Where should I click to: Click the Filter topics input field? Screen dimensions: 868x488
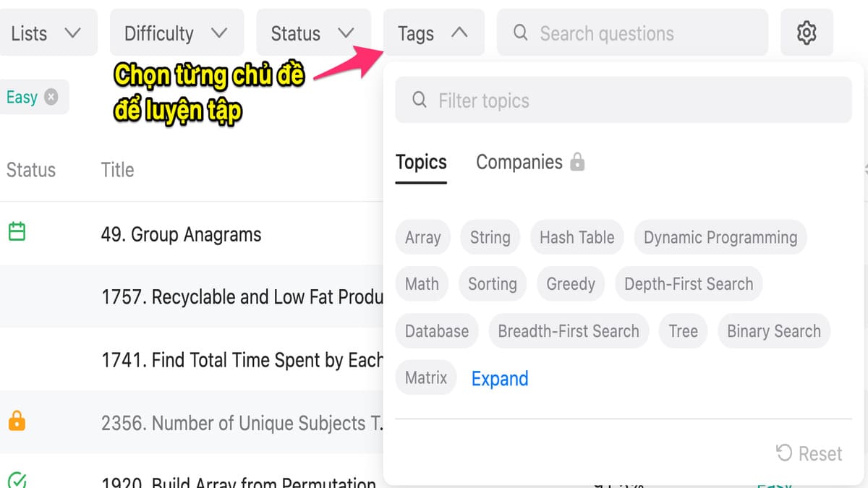pyautogui.click(x=622, y=100)
